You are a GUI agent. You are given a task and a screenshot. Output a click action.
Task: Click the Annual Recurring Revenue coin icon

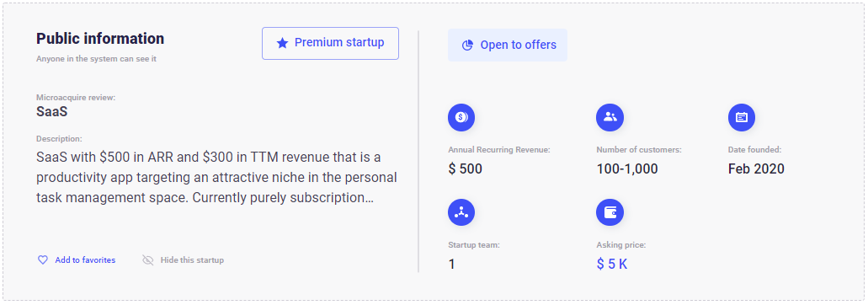click(461, 117)
